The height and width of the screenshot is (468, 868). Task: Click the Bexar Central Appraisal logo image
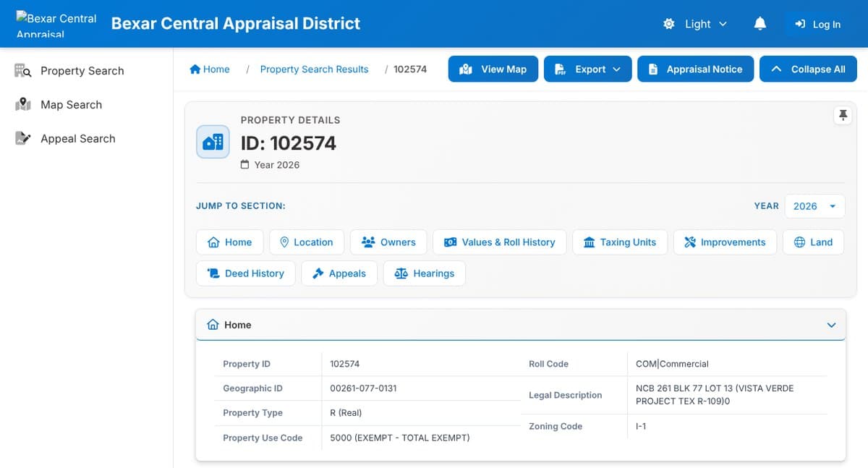point(56,24)
